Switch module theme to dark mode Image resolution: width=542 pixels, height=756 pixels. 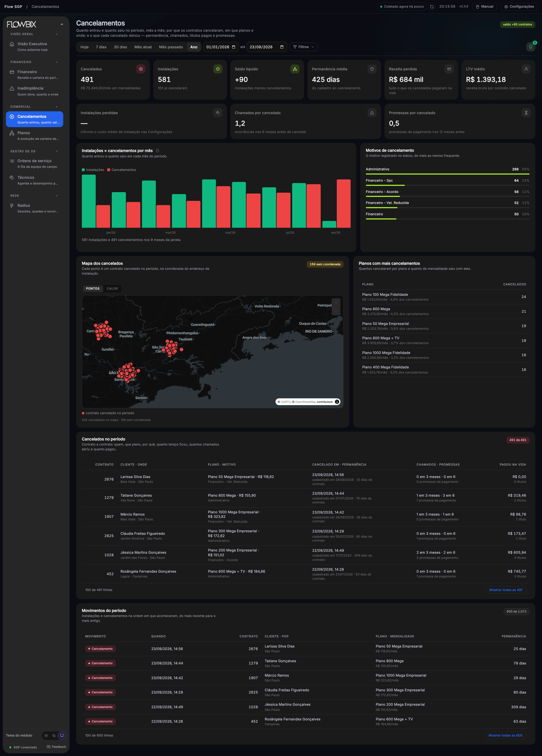pos(54,735)
